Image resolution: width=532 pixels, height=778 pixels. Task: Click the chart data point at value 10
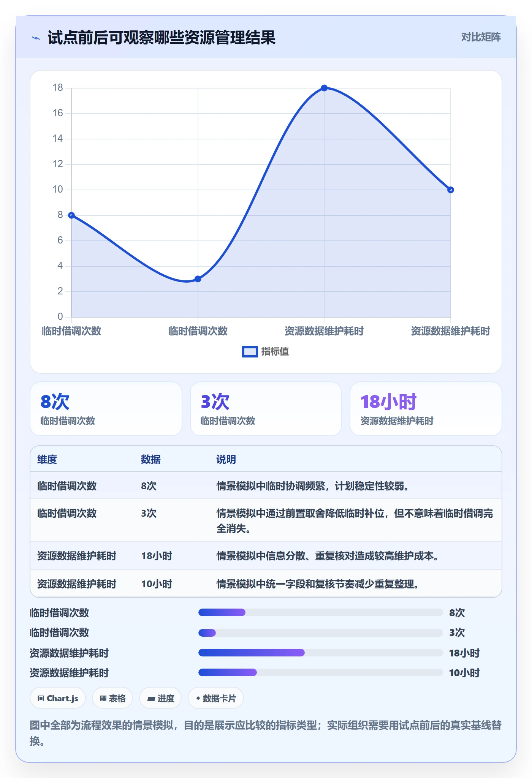coord(450,190)
